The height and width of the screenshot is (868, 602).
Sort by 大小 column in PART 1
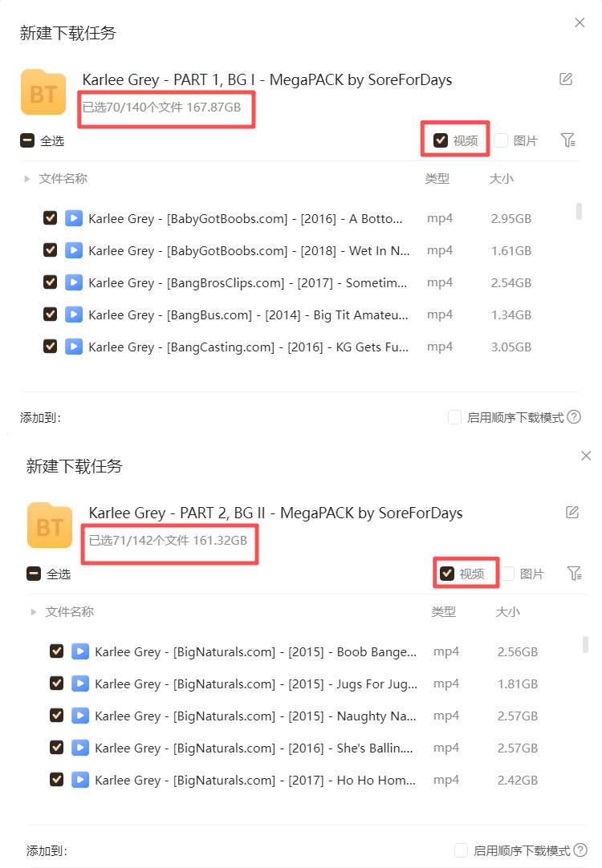[x=501, y=179]
